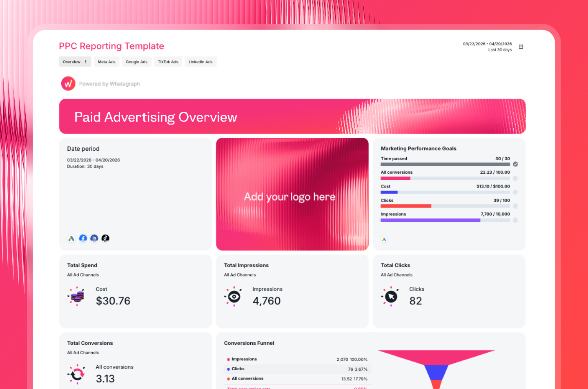
Task: Click the 4,760 impressions value
Action: 267,301
